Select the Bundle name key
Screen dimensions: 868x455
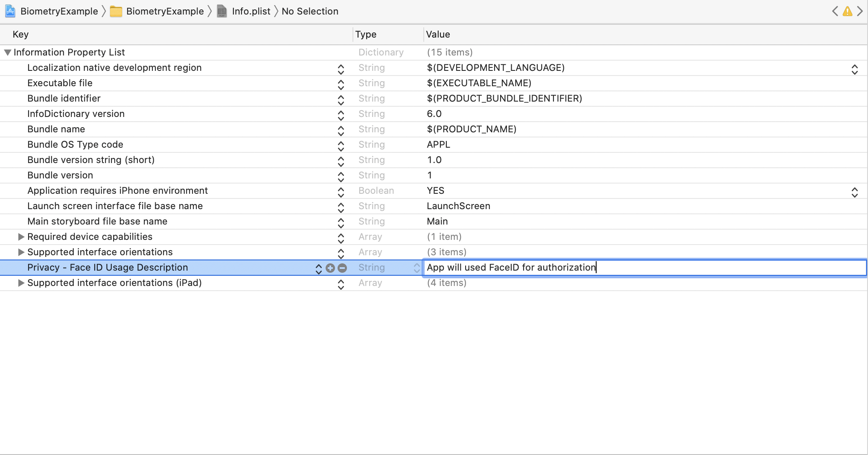click(56, 129)
